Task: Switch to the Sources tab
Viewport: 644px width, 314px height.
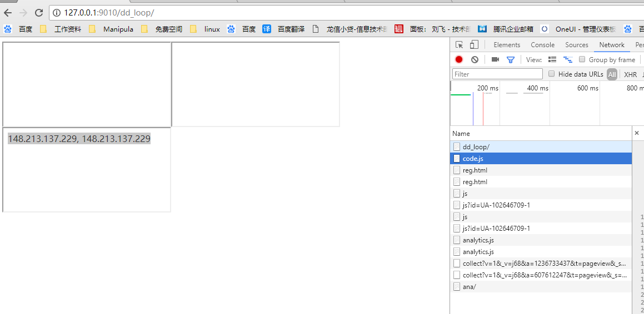Action: [577, 45]
